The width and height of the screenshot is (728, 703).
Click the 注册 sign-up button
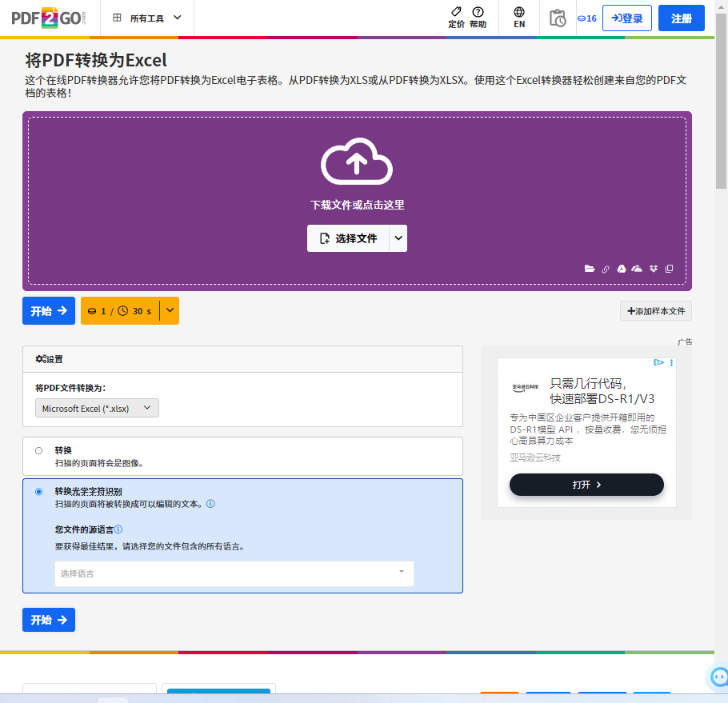pos(681,18)
